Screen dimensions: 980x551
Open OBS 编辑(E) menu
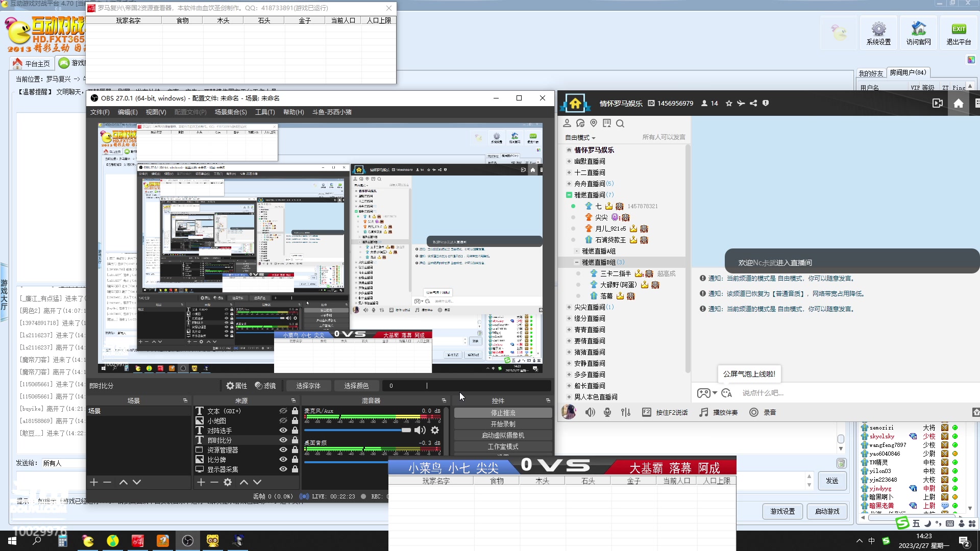tap(128, 112)
